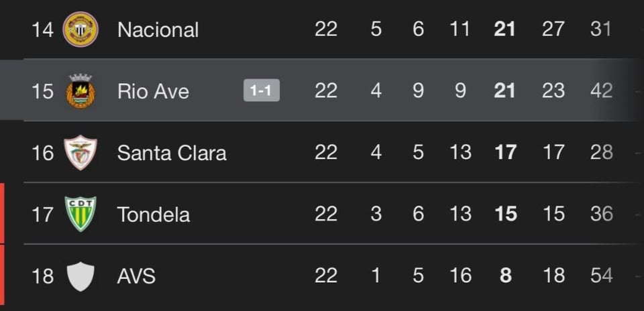The image size is (644, 311).
Task: Open the Rio Ave team name link
Action: coord(153,90)
